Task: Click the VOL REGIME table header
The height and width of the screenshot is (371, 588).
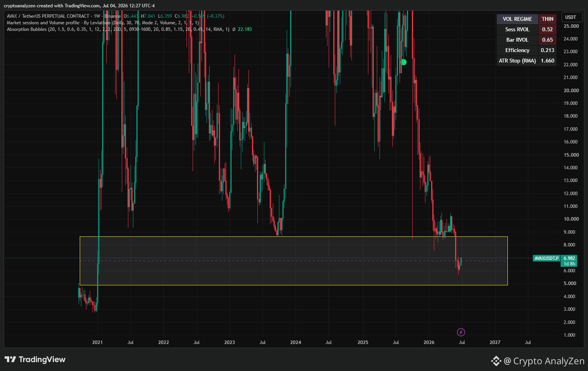Action: click(x=517, y=19)
